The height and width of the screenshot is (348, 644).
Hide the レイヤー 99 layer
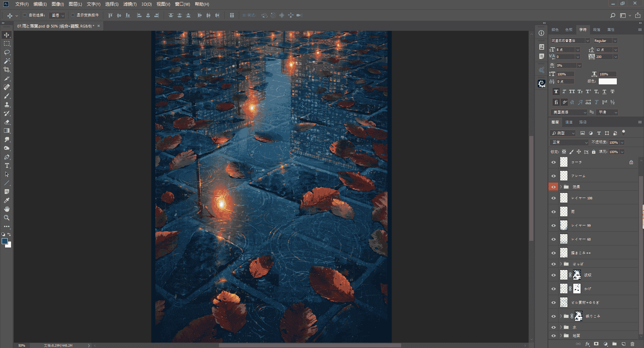[553, 225]
